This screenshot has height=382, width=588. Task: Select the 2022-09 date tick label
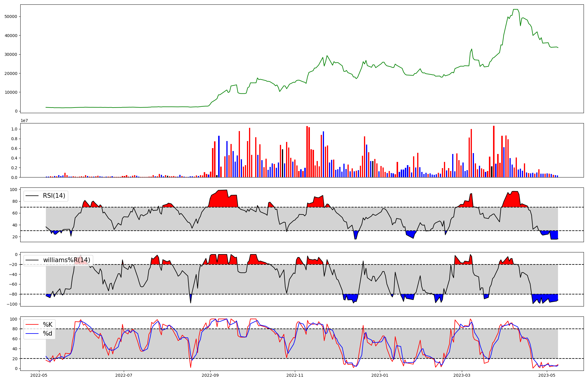(210, 375)
